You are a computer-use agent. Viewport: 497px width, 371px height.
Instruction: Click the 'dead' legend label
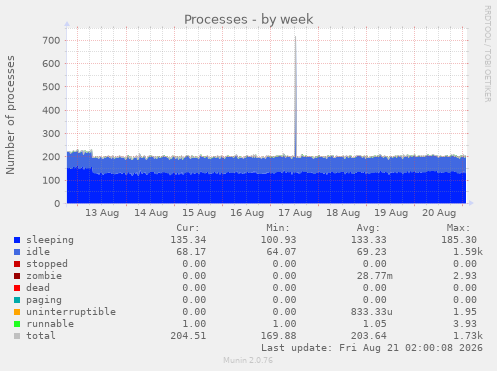(38, 288)
